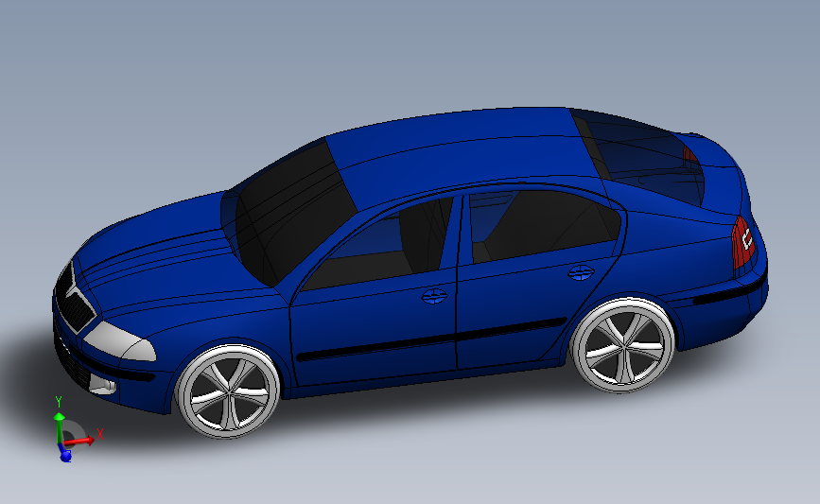Select the black side molding strip on the doors
The image size is (820, 504).
point(431,339)
